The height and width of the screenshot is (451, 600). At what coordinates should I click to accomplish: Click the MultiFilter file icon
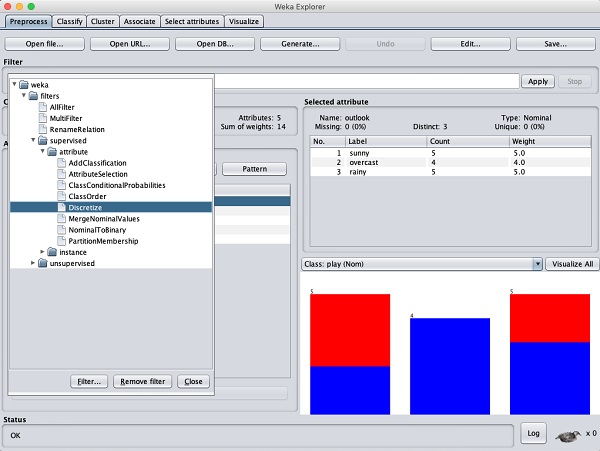click(43, 118)
